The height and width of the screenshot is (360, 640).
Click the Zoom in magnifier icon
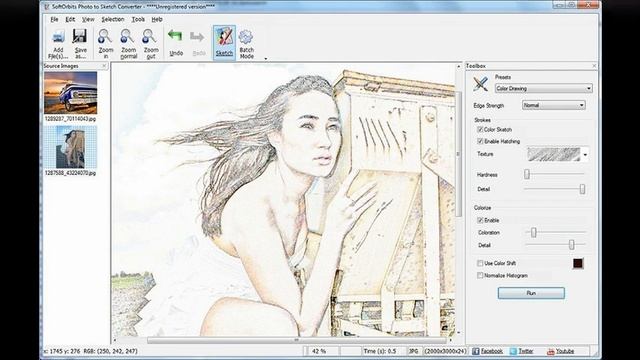105,36
